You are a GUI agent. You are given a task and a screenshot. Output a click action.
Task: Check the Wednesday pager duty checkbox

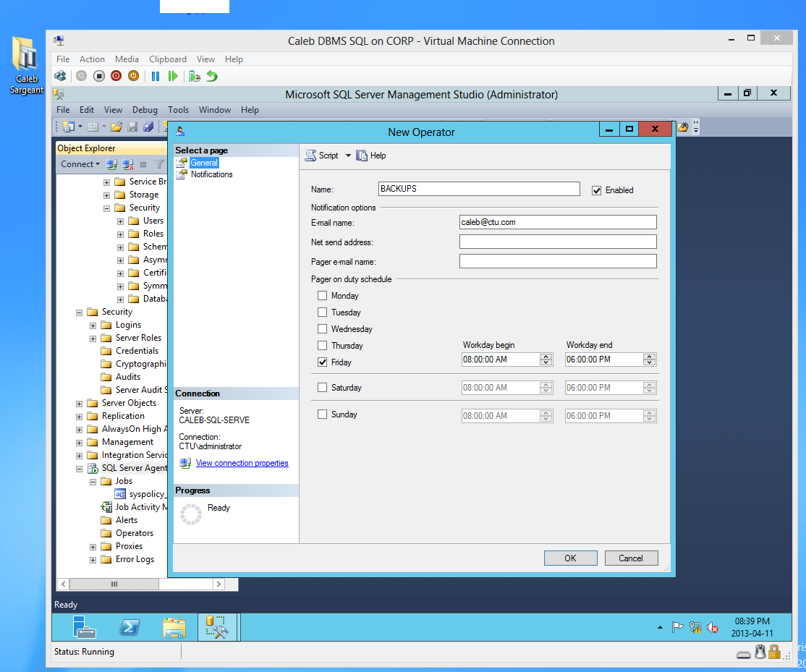click(x=322, y=328)
